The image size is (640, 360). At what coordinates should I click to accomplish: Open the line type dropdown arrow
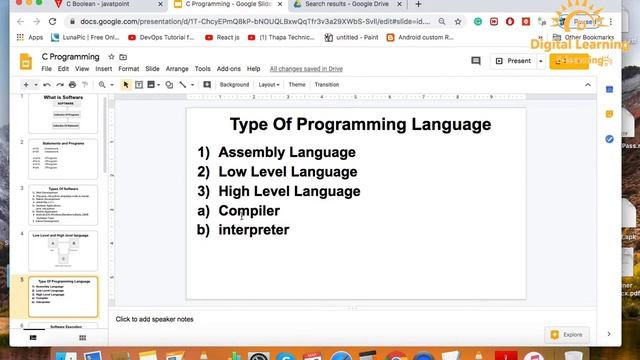192,85
